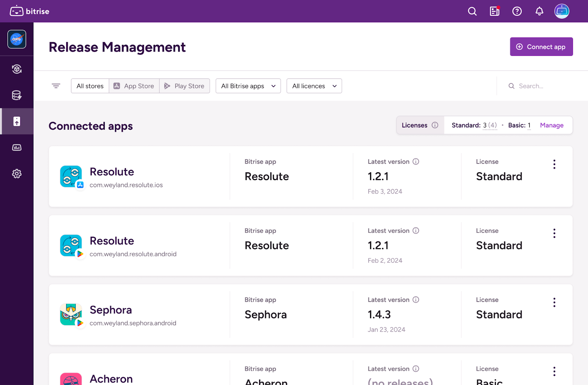Screen dimensions: 588x385
Task: Open the help question mark icon
Action: [517, 11]
